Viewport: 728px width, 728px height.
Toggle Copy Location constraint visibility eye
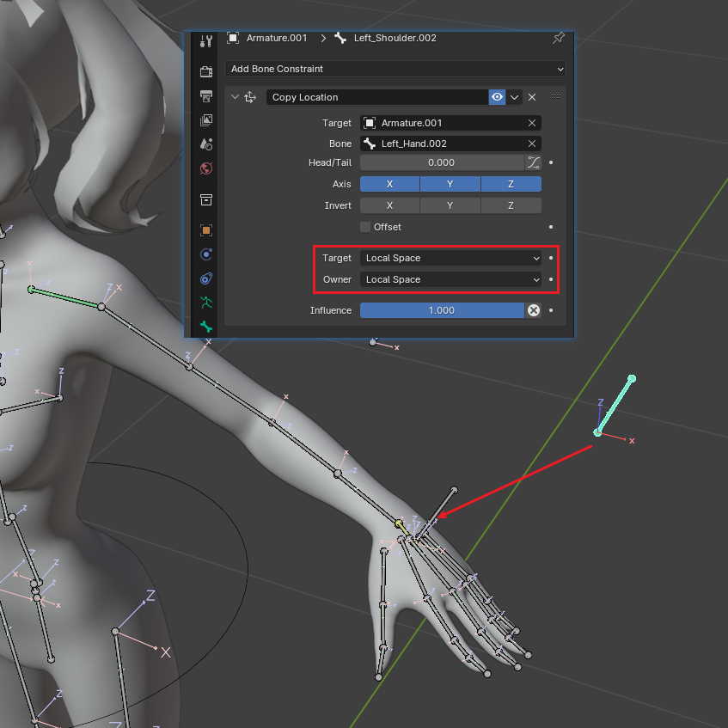[497, 97]
